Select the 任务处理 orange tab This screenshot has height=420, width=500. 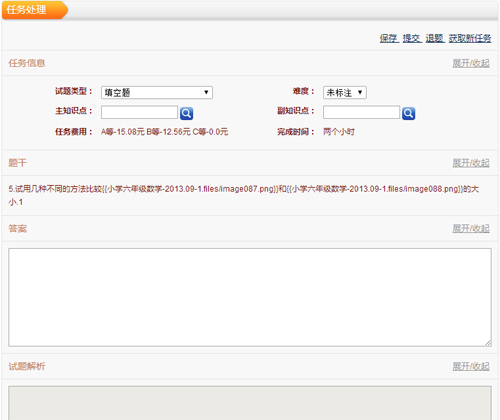(x=35, y=10)
